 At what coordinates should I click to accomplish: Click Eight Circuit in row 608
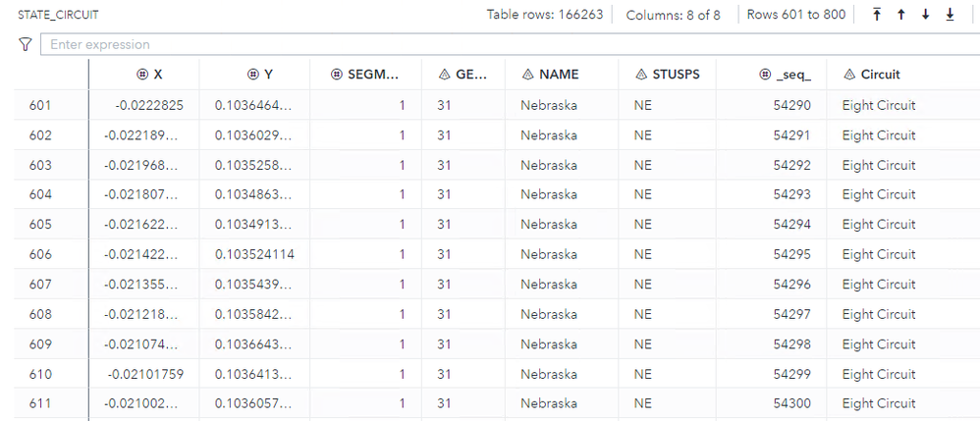[879, 314]
